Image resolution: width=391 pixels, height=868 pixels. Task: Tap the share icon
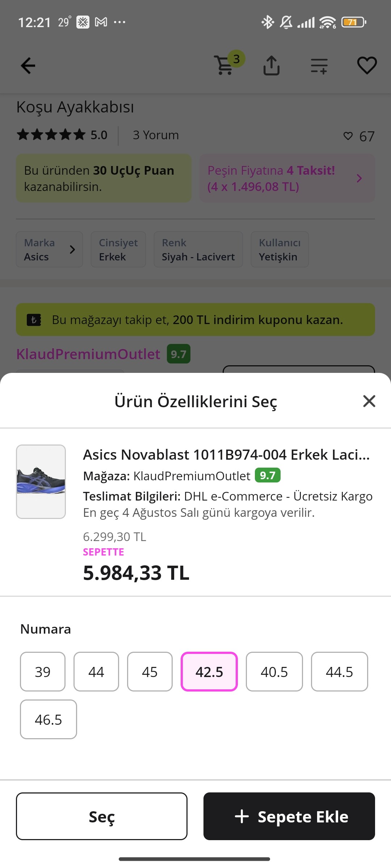pos(271,65)
